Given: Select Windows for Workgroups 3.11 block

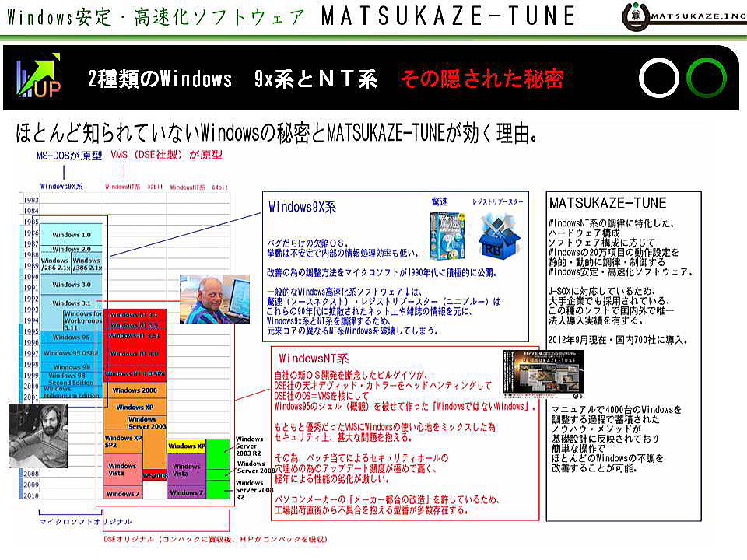Looking at the screenshot, I should (x=83, y=320).
